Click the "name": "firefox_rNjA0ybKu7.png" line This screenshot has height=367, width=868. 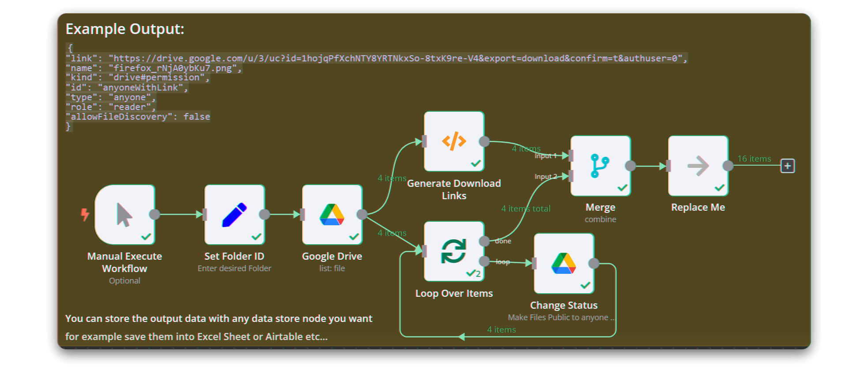154,68
